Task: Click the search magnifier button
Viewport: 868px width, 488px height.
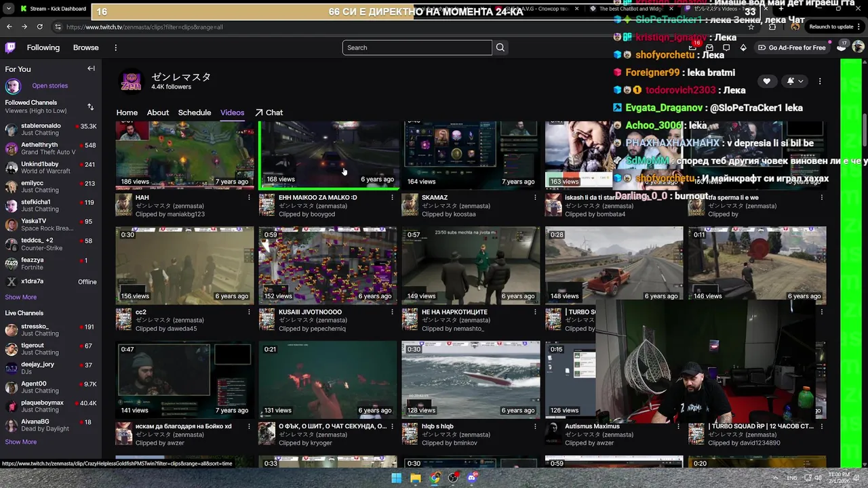Action: (x=500, y=47)
